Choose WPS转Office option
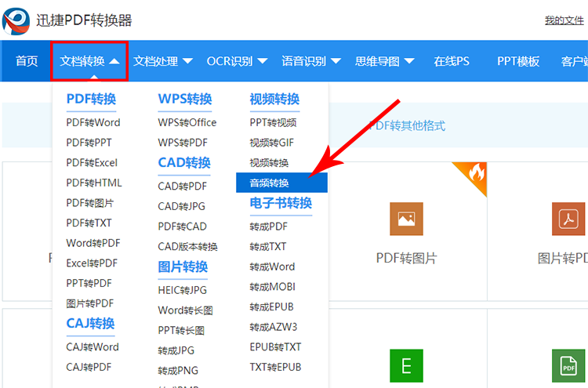588x388 pixels. click(x=187, y=122)
